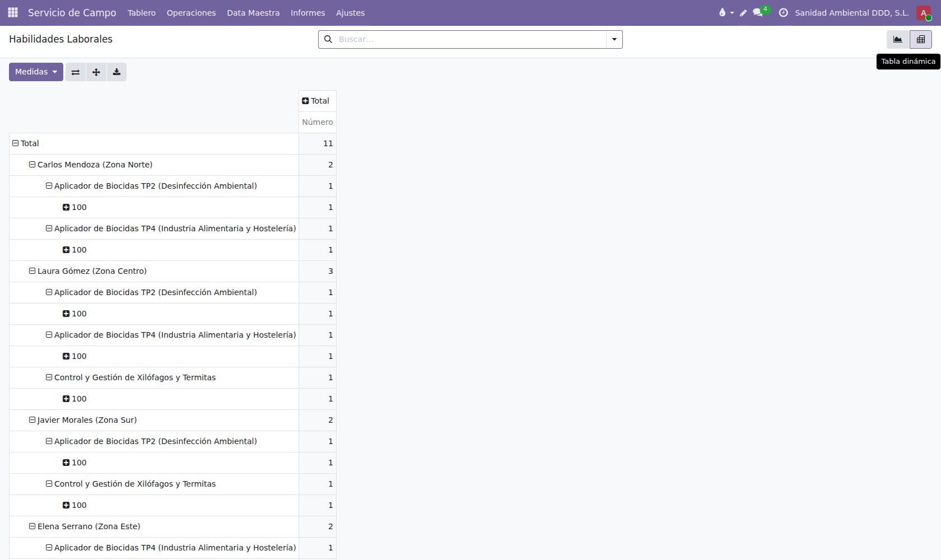Open the activities clock icon
941x560 pixels.
[783, 12]
